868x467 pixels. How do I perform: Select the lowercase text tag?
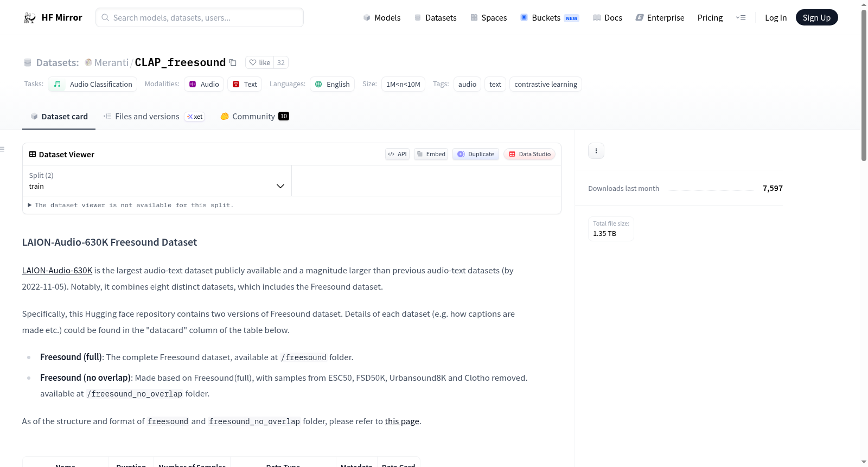[495, 84]
